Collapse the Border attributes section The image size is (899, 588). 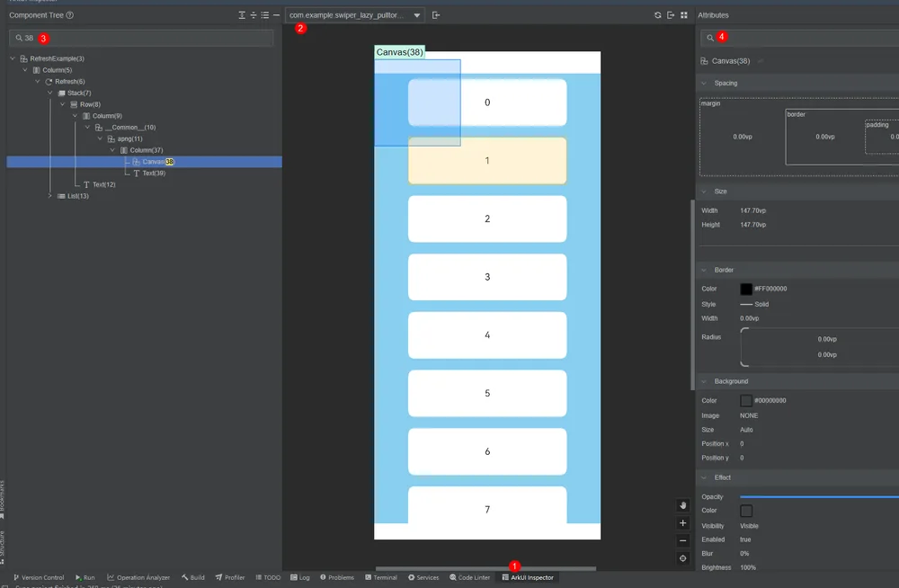pyautogui.click(x=704, y=271)
